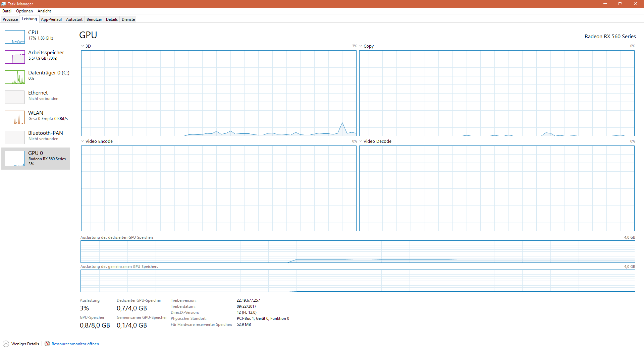Select the Datenträger 0 (C:) graph thumbnail
The width and height of the screenshot is (644, 352).
[15, 77]
